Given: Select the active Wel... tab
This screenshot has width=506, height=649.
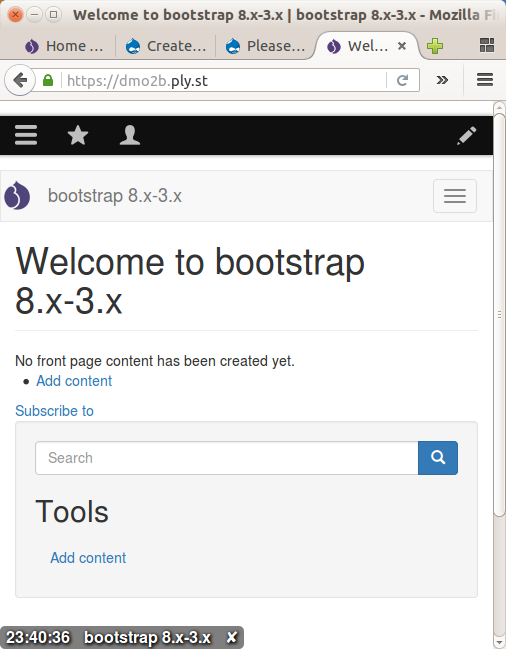Looking at the screenshot, I should (358, 46).
